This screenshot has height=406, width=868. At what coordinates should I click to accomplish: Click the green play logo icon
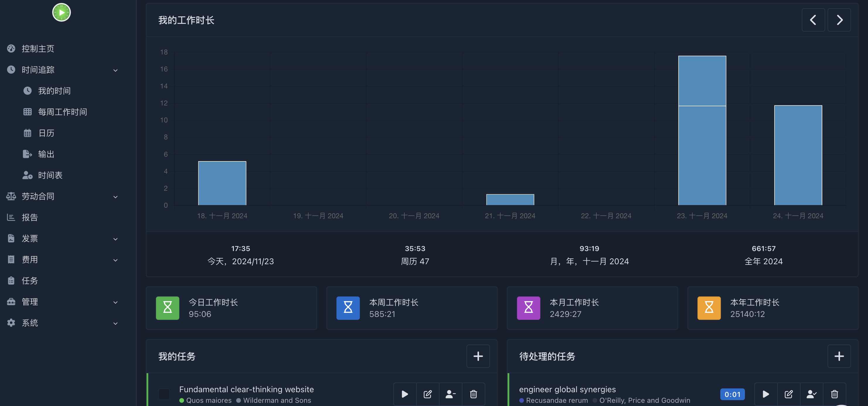pyautogui.click(x=61, y=13)
